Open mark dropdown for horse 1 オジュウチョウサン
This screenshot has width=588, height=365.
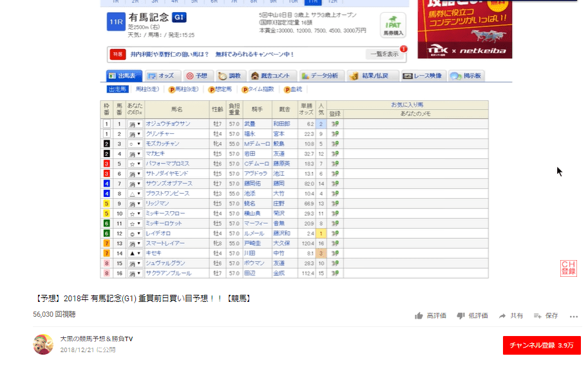coord(135,124)
